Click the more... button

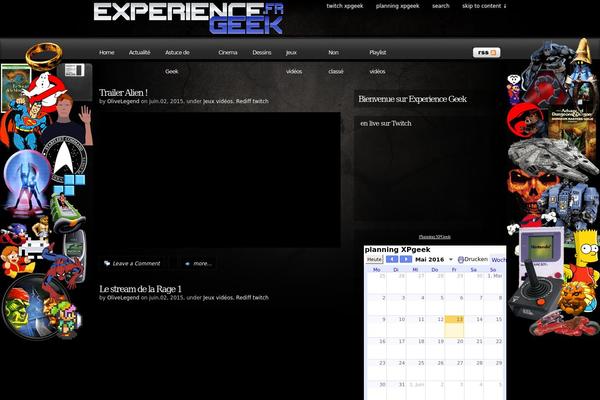point(199,263)
